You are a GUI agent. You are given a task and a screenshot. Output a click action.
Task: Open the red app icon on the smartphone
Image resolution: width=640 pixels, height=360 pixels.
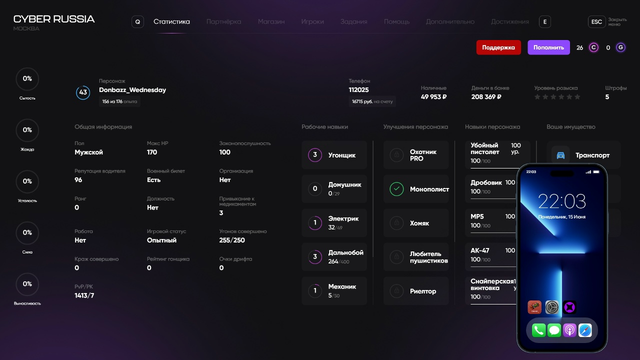pos(534,307)
